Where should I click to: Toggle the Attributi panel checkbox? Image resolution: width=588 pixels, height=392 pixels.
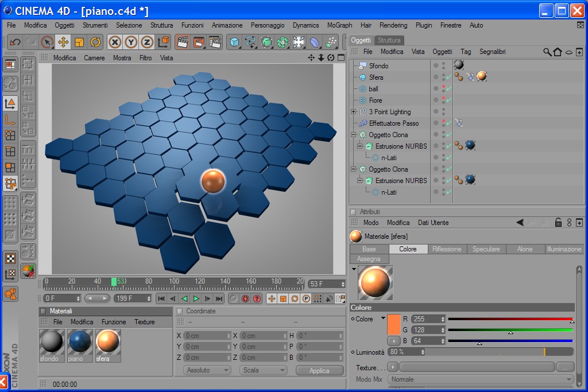(353, 212)
